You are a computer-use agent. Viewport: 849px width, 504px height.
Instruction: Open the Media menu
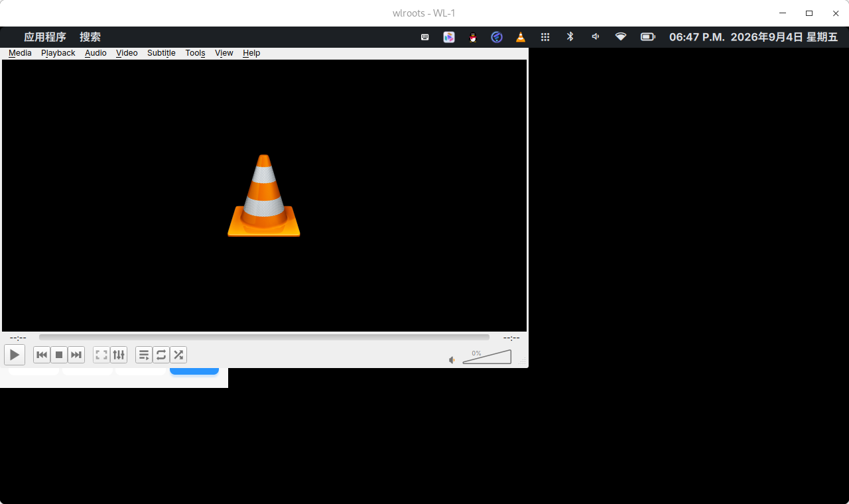[x=20, y=53]
